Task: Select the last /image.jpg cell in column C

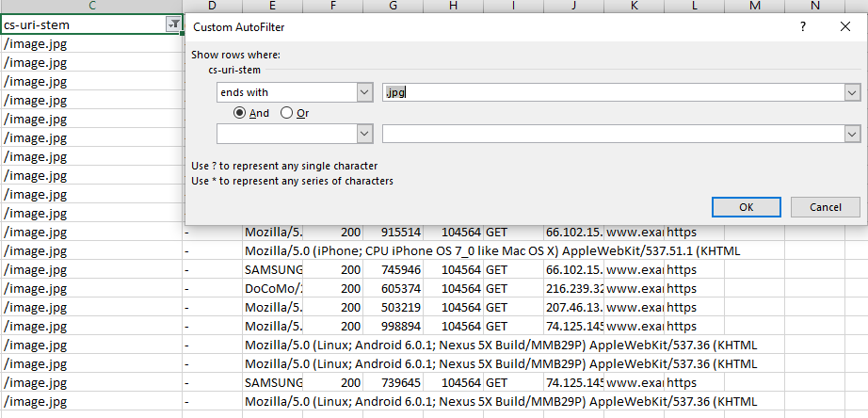Action: coord(91,402)
